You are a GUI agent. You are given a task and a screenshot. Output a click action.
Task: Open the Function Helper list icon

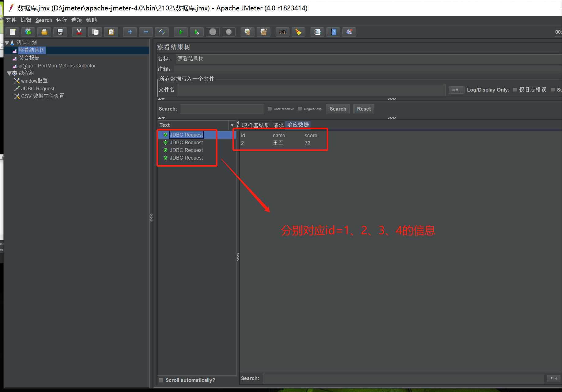pyautogui.click(x=317, y=32)
